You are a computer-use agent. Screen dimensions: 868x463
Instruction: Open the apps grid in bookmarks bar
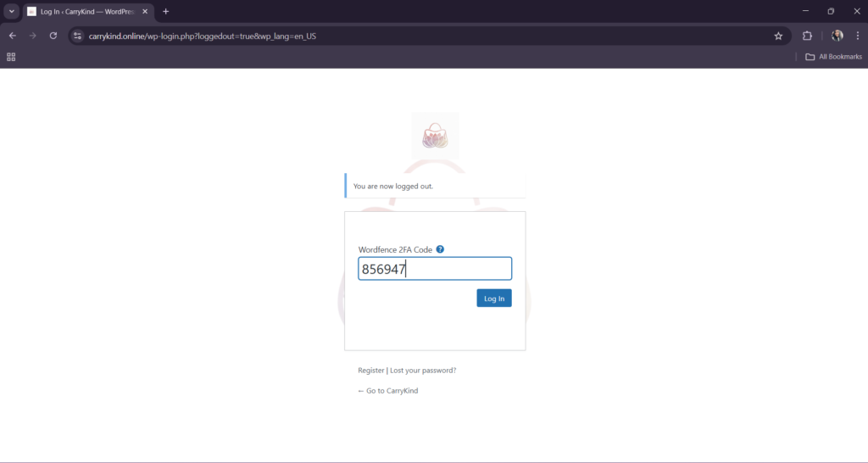(x=11, y=57)
